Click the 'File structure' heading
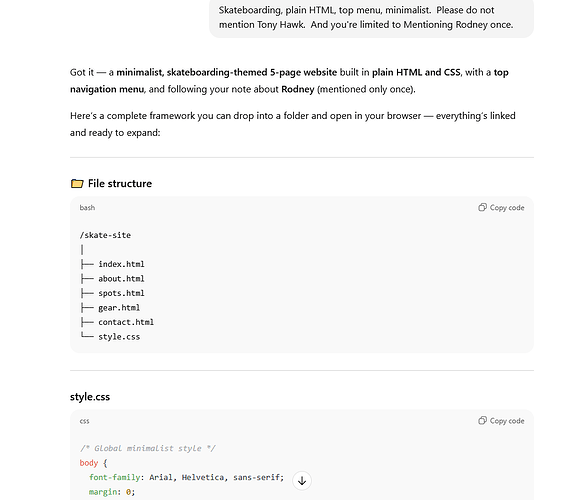The height and width of the screenshot is (500, 562). 120,184
